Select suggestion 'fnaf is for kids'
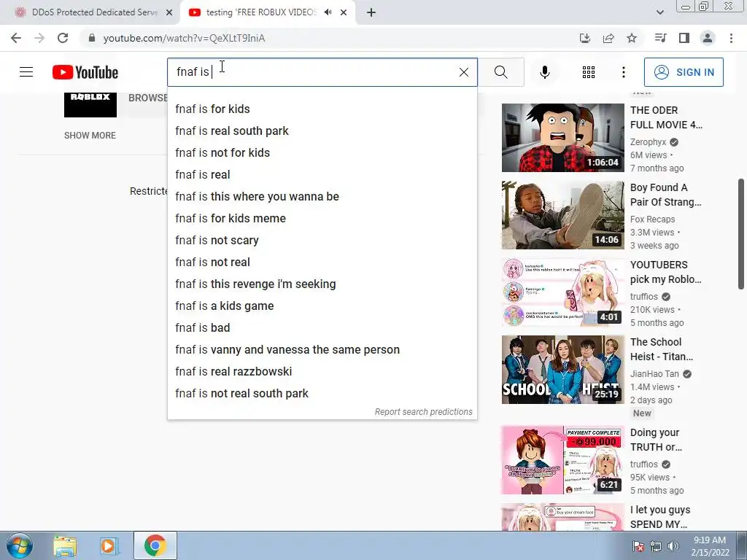This screenshot has width=747, height=560. tap(322, 109)
